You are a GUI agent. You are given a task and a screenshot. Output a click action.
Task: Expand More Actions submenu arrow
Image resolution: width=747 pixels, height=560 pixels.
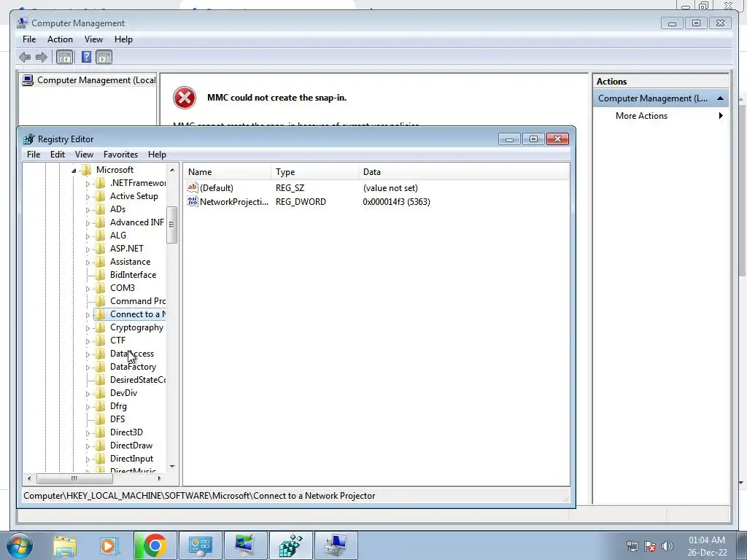click(721, 116)
